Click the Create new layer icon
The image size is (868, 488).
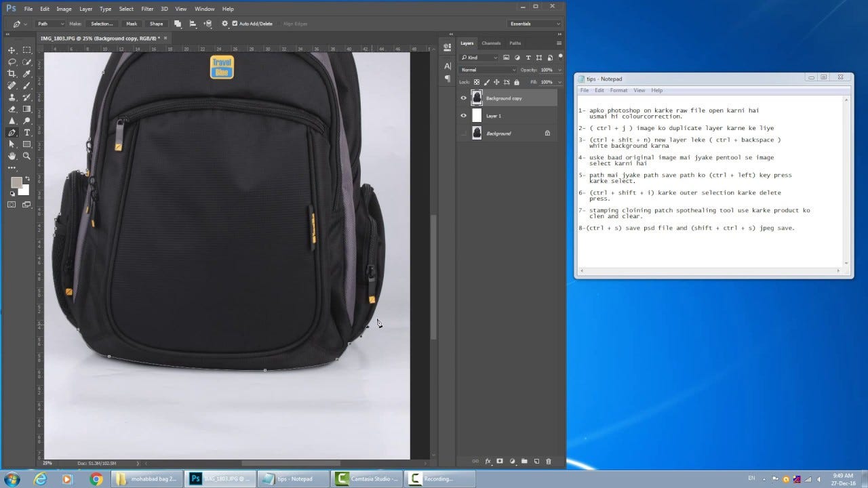[536, 461]
